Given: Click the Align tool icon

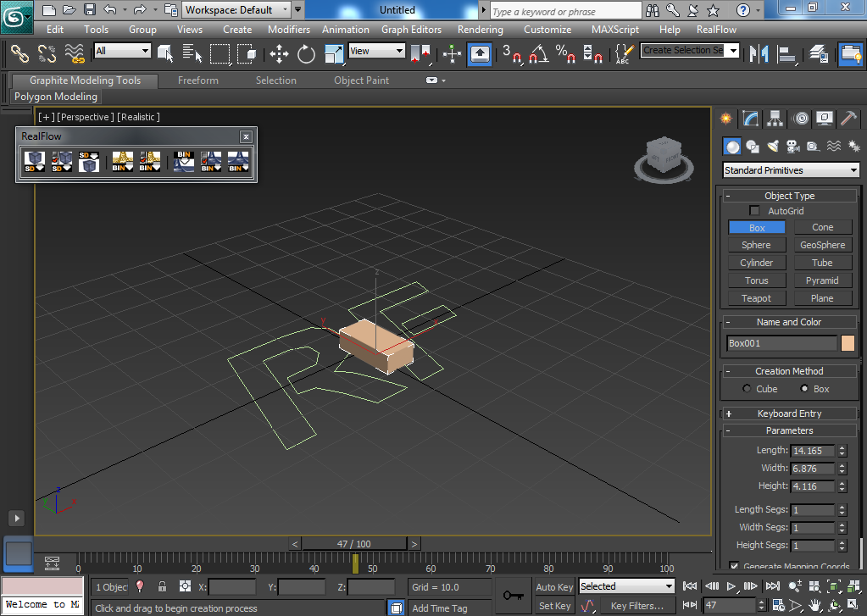Looking at the screenshot, I should point(786,53).
